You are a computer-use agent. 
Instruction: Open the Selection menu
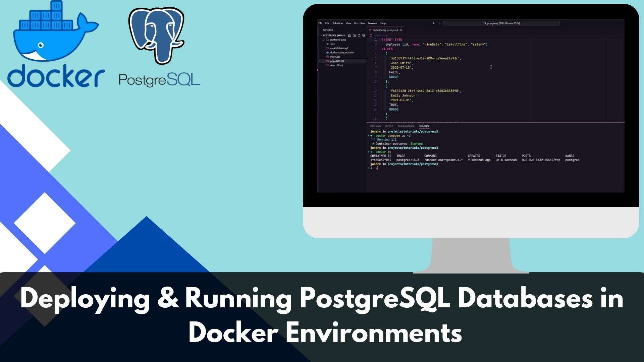point(337,23)
